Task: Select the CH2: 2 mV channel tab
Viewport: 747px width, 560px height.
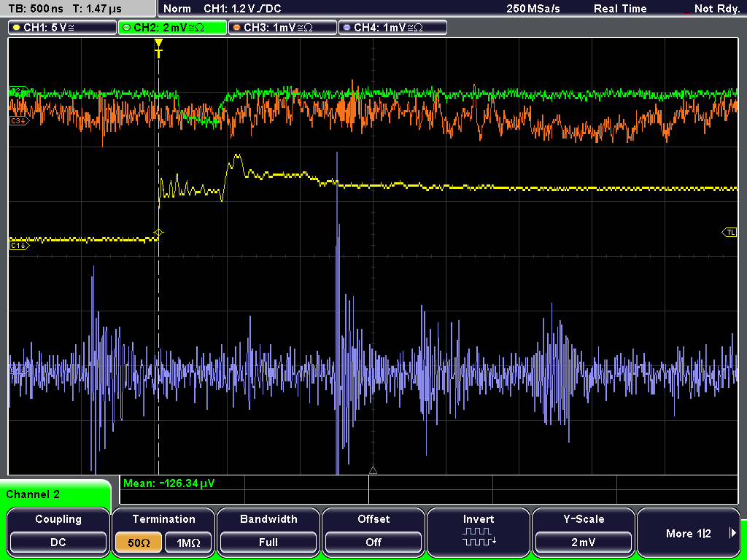Action: (172, 28)
